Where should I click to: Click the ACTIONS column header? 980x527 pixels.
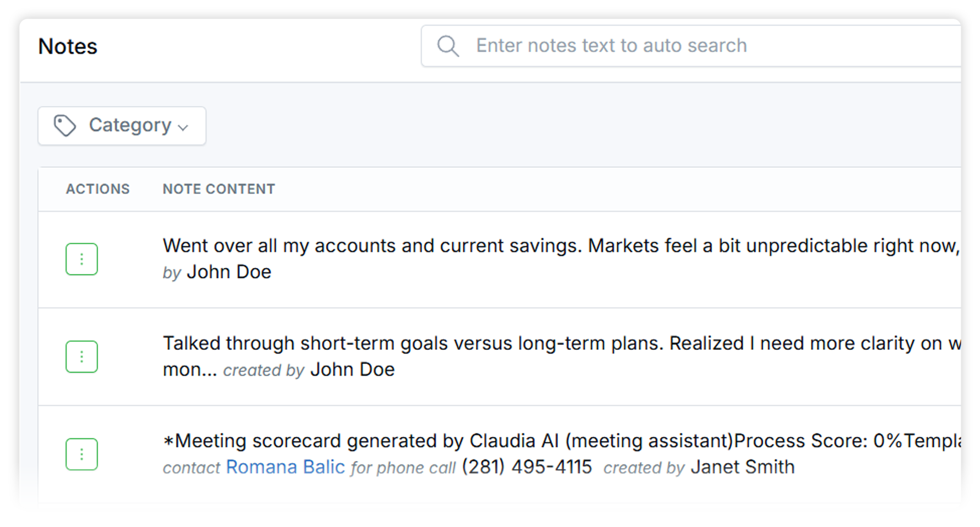[98, 189]
